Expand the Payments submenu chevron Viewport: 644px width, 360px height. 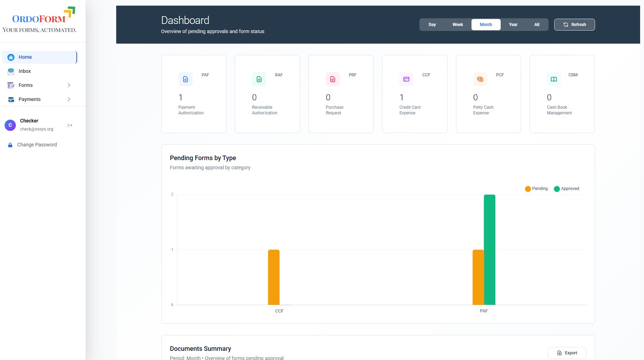click(x=69, y=99)
